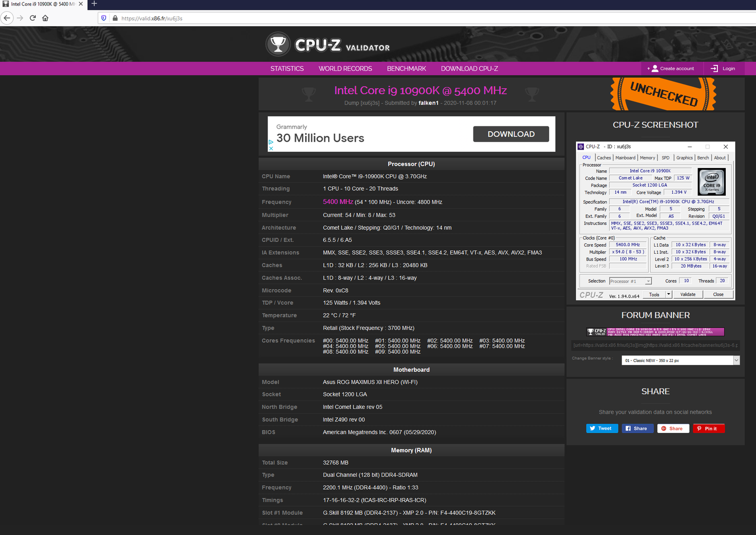Screen dimensions: 756x535
Task: Open Processor #1 selection dropdown
Action: click(x=630, y=281)
